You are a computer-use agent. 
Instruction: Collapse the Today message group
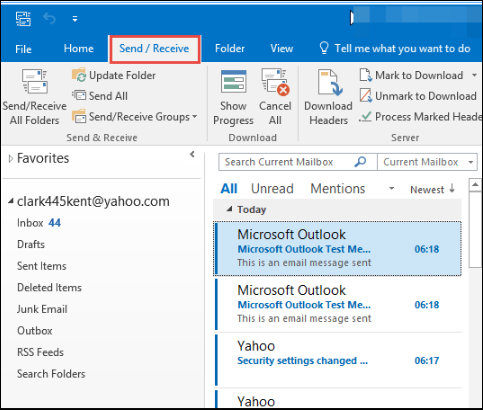pyautogui.click(x=229, y=209)
